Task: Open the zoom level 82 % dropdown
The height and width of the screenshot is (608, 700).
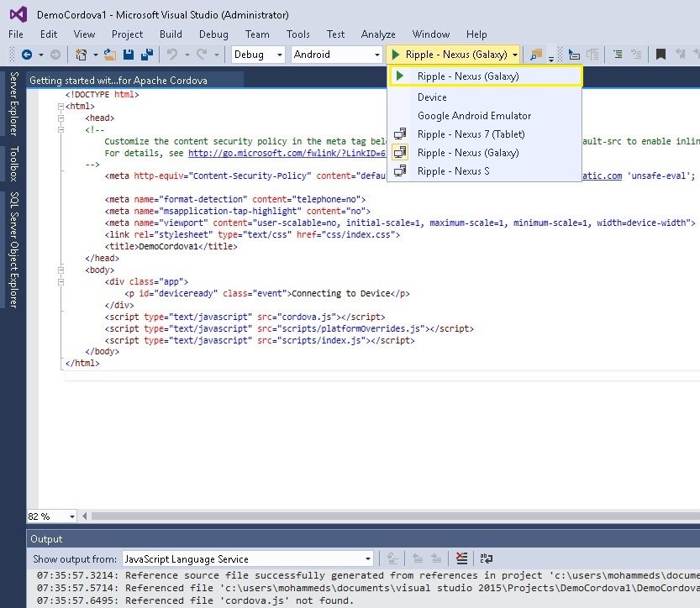Action: [x=72, y=516]
